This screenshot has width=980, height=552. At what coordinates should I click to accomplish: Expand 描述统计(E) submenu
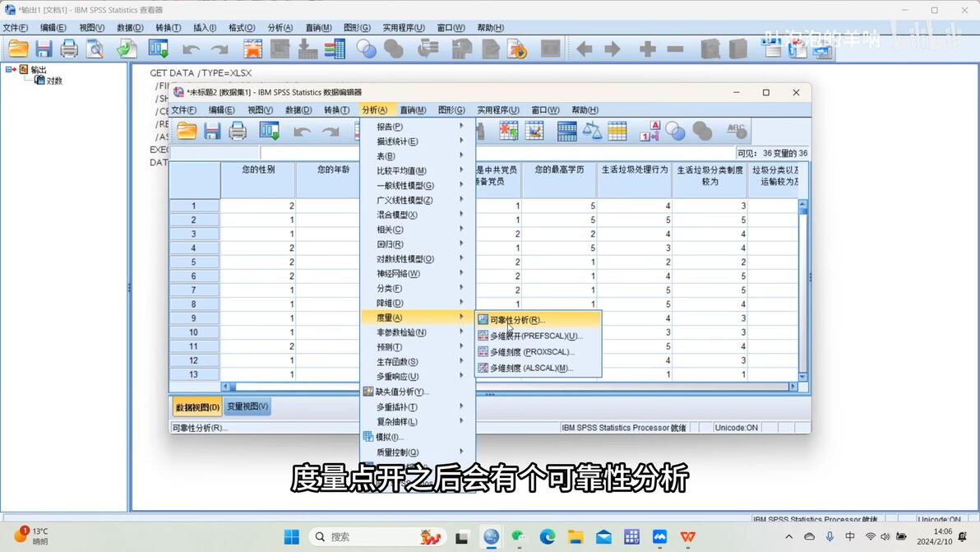click(418, 141)
